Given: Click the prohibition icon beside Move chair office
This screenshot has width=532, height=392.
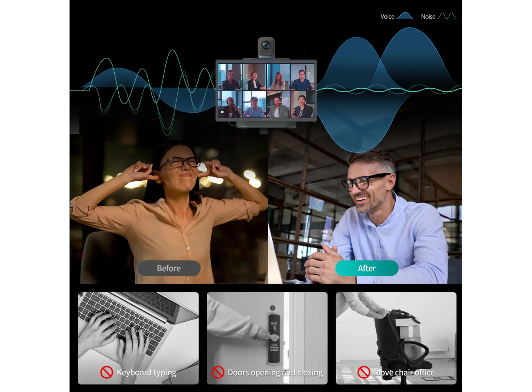Looking at the screenshot, I should coord(364,372).
